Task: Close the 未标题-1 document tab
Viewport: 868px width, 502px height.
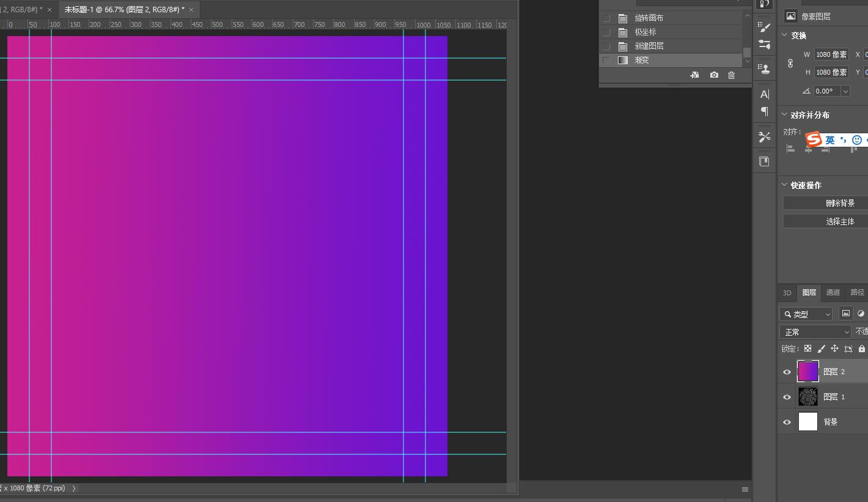Action: [191, 9]
